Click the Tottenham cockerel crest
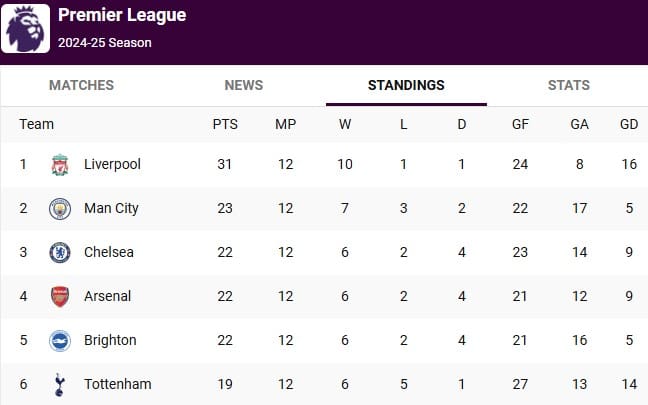Viewport: 648px width, 405px height. [60, 385]
